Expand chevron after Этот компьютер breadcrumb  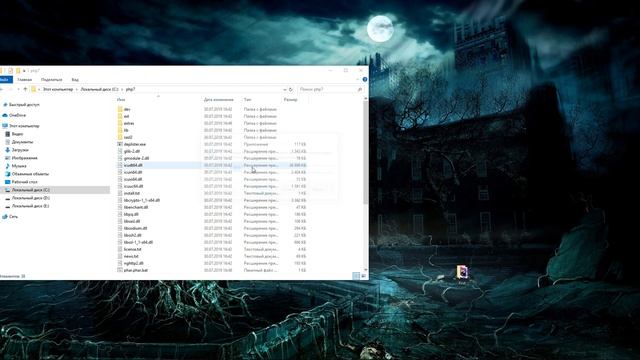tap(77, 89)
